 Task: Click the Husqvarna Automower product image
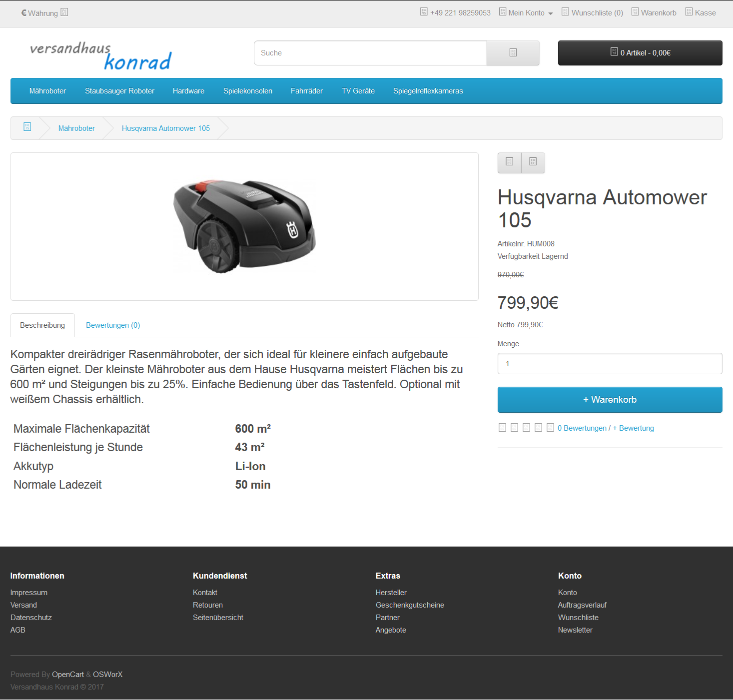[x=244, y=226]
